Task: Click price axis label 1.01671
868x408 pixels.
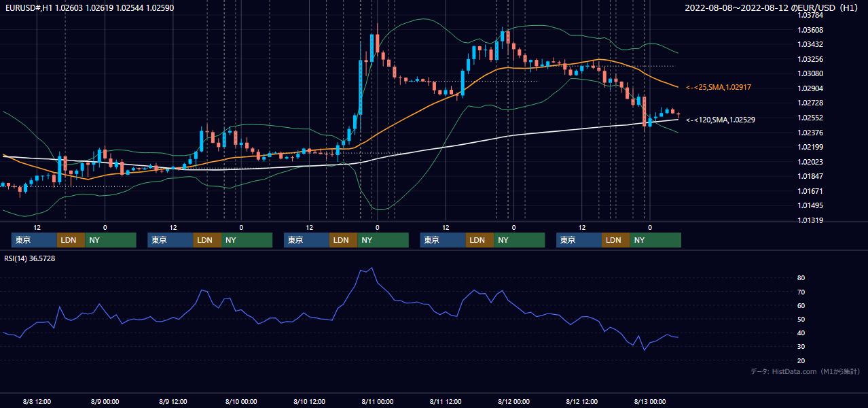Action: (x=811, y=191)
